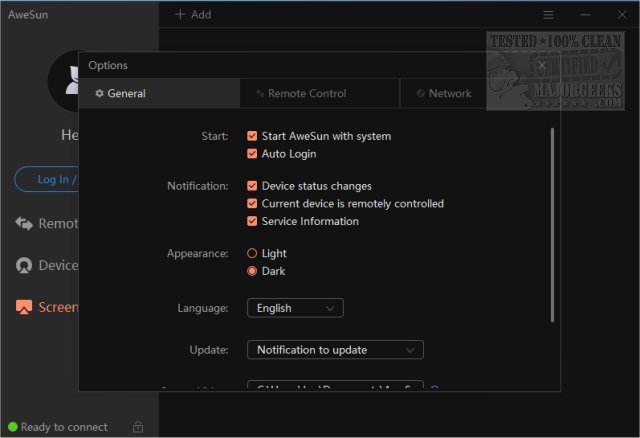640x438 pixels.
Task: Open the Language dropdown showing English
Action: (295, 308)
